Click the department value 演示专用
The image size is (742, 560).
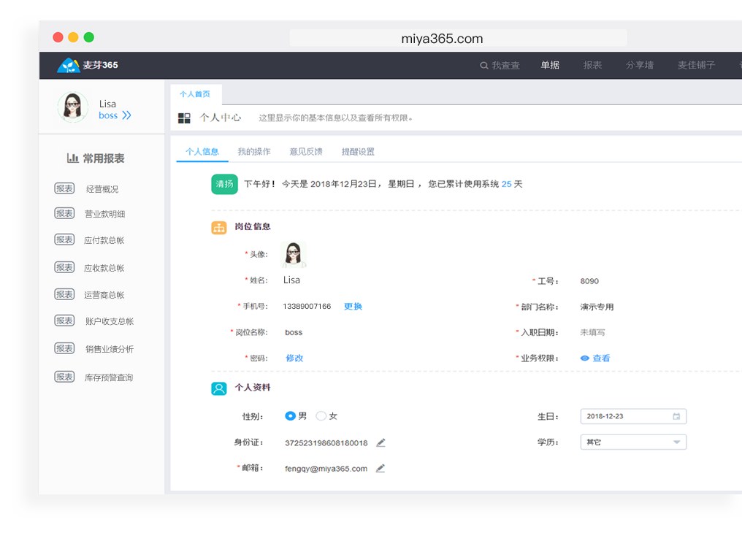click(x=597, y=307)
